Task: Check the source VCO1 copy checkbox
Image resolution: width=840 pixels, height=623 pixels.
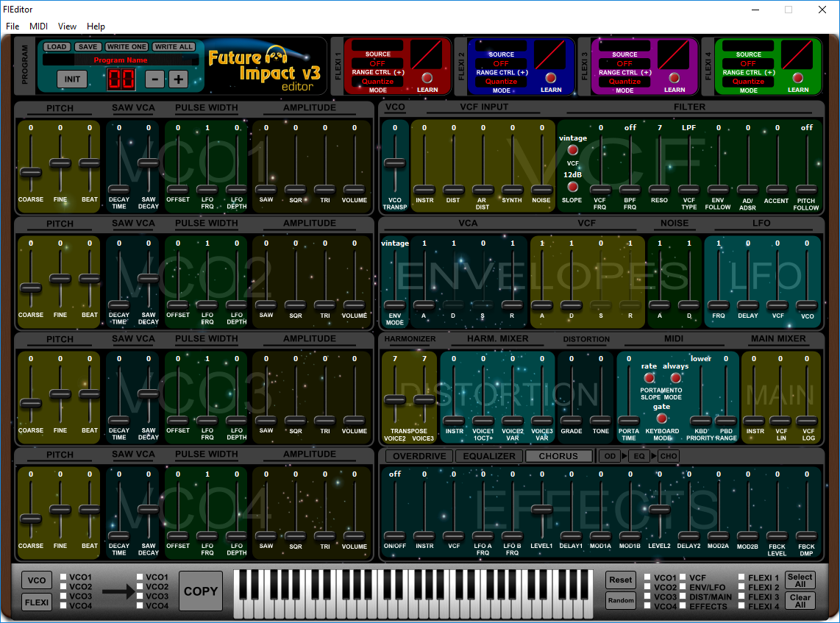Action: [x=63, y=577]
